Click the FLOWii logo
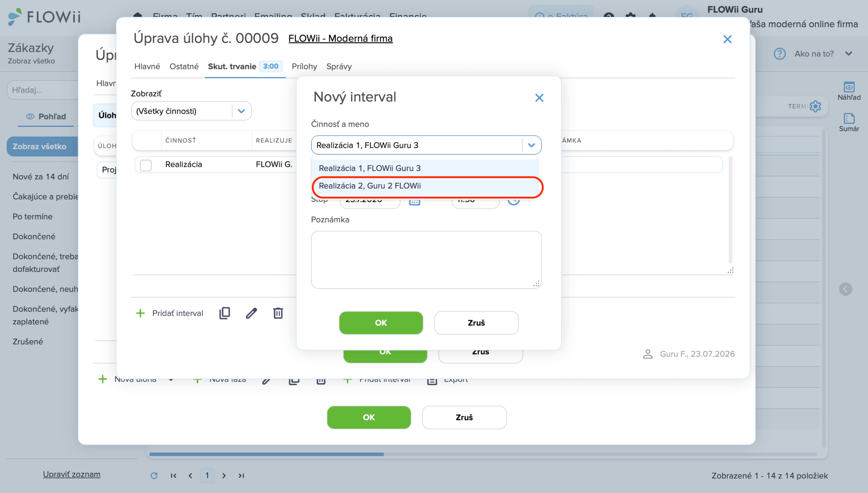868x493 pixels. [x=44, y=17]
